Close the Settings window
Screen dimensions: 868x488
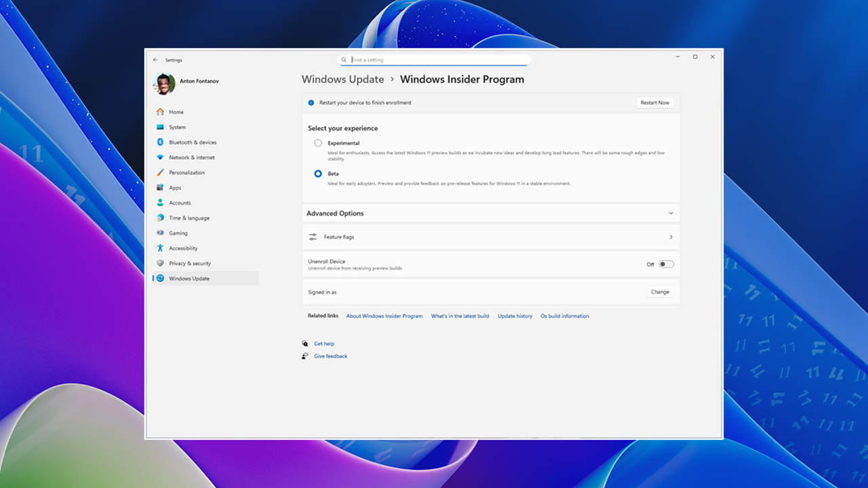pos(713,57)
